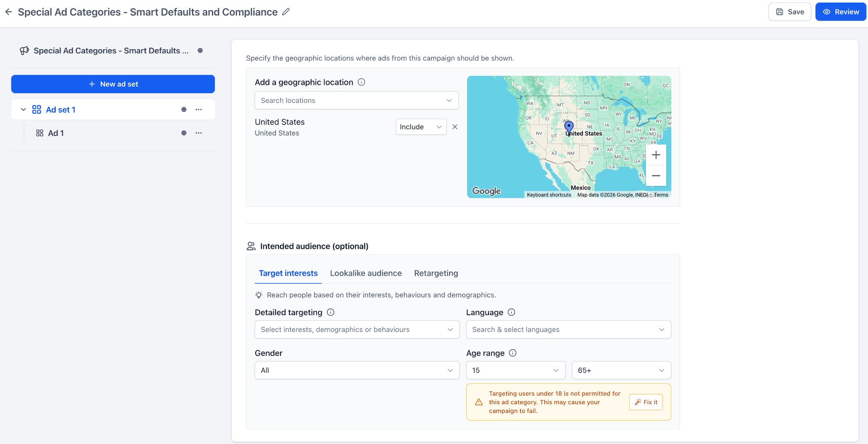This screenshot has width=868, height=444.
Task: Click the Ad set 1 grid icon
Action: pyautogui.click(x=37, y=110)
